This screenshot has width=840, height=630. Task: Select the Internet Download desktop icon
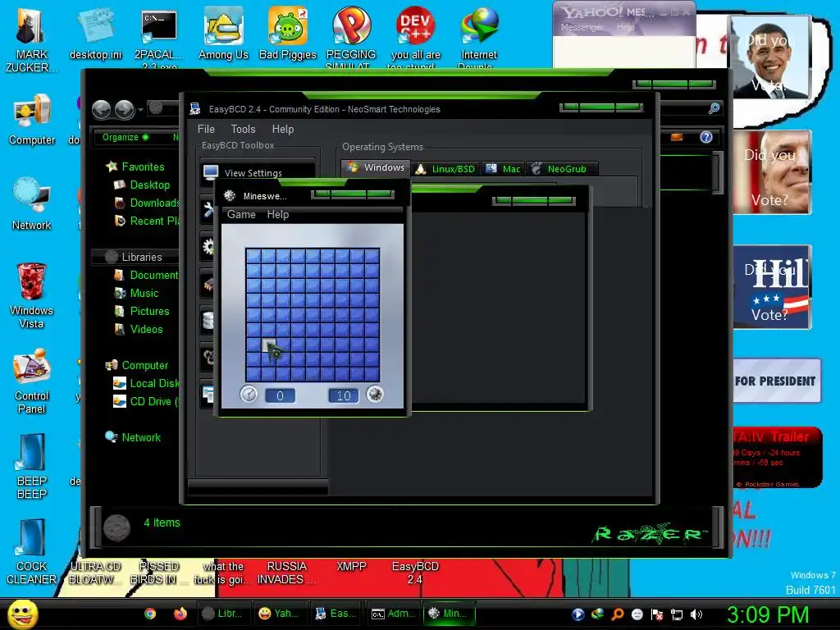point(479,36)
